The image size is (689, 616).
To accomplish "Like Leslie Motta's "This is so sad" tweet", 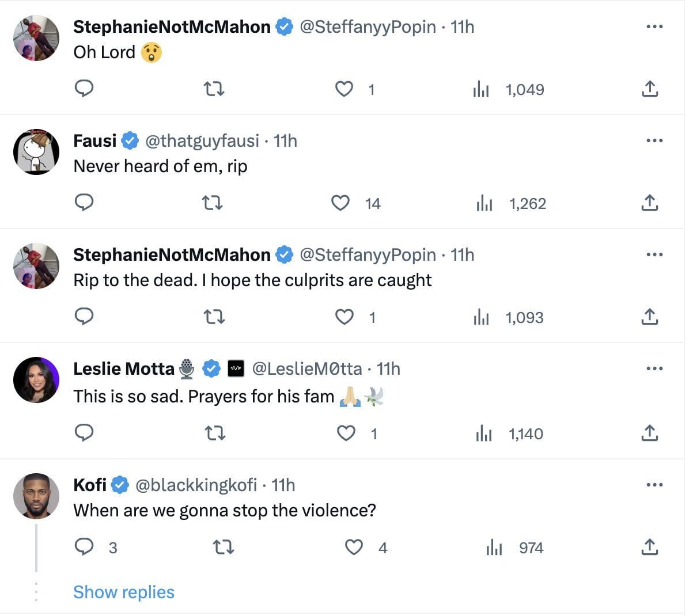I will click(x=346, y=433).
